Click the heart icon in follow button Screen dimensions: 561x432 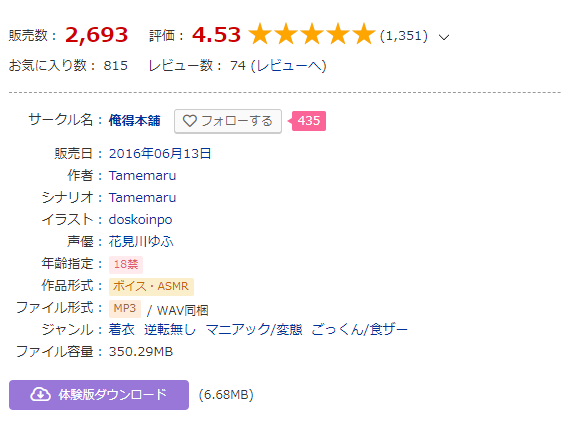[x=190, y=121]
